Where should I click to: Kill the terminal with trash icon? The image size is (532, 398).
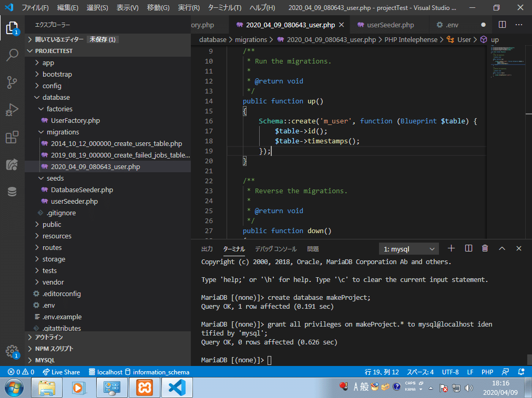[485, 248]
